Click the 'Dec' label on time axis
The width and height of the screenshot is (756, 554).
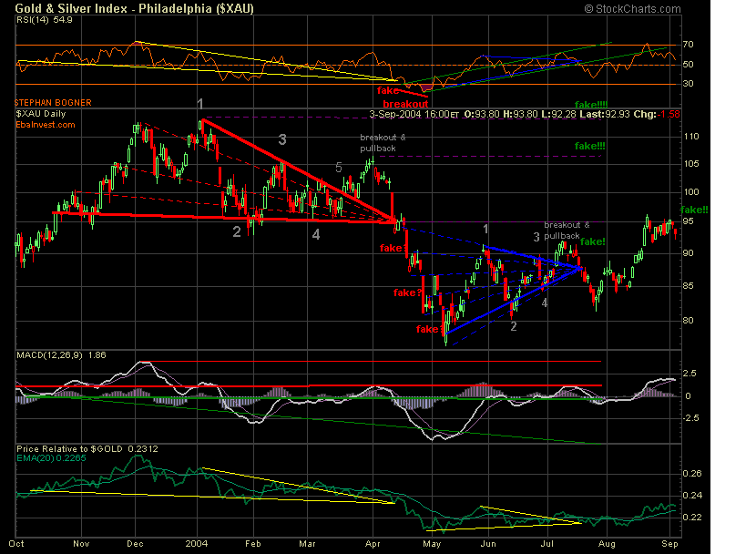point(135,544)
